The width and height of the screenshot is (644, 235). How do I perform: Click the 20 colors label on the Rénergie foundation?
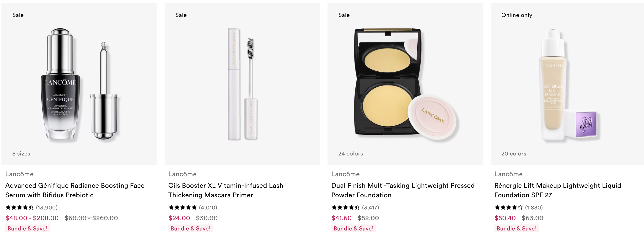(x=514, y=154)
